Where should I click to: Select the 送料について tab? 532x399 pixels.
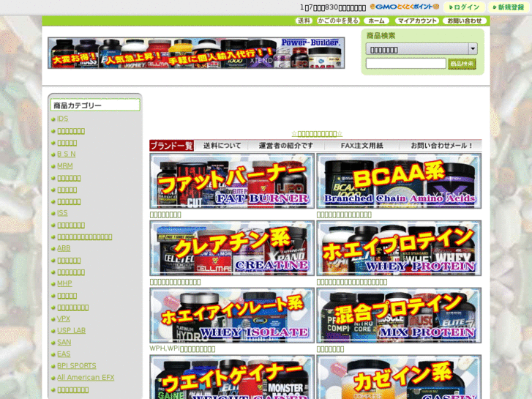click(222, 146)
